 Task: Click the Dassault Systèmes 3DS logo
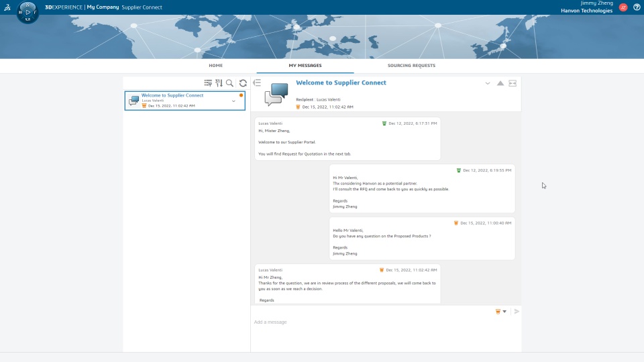coord(7,7)
